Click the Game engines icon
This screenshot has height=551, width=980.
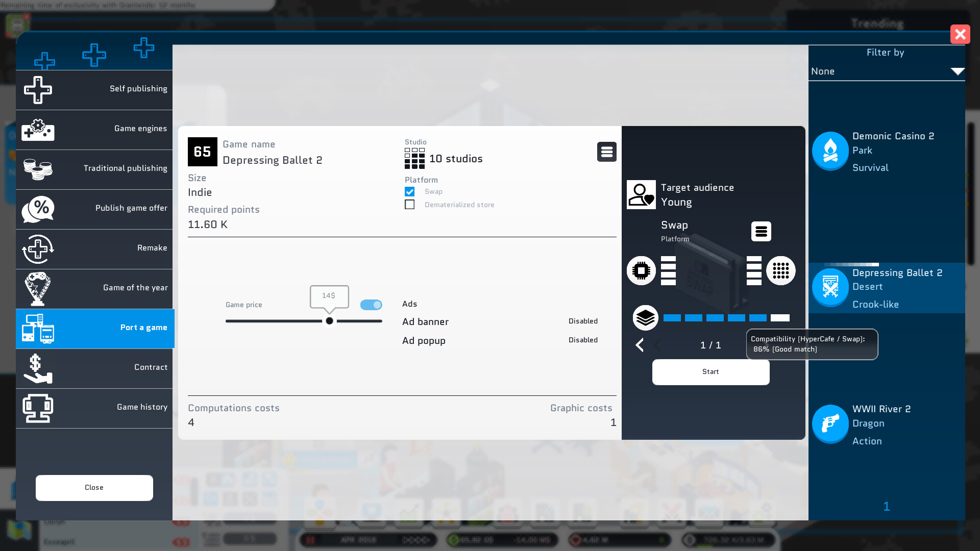click(38, 130)
